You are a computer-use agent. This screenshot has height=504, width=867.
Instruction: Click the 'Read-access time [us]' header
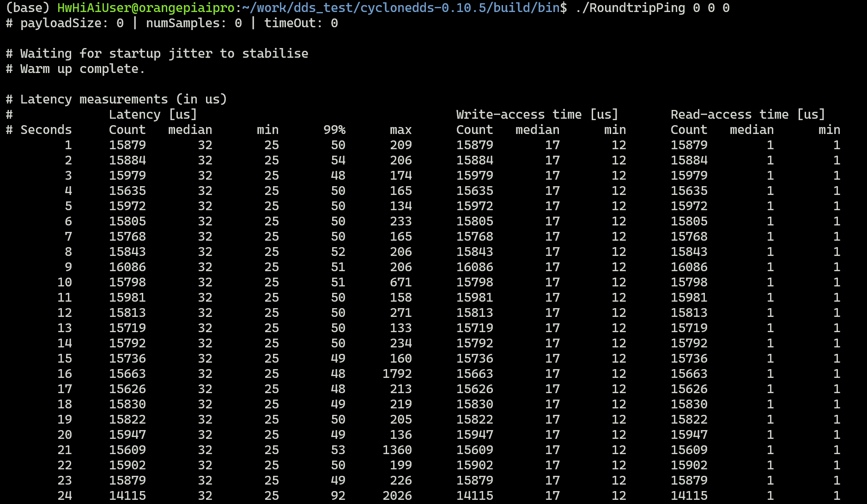pyautogui.click(x=748, y=115)
